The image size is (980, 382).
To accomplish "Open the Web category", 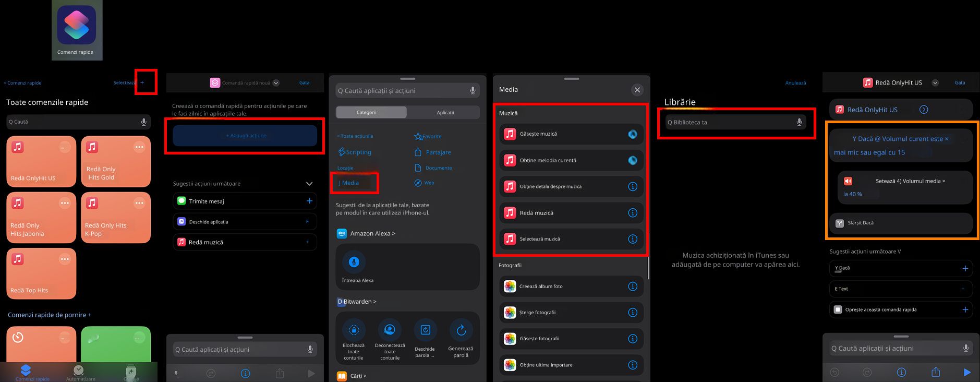I will tap(424, 183).
